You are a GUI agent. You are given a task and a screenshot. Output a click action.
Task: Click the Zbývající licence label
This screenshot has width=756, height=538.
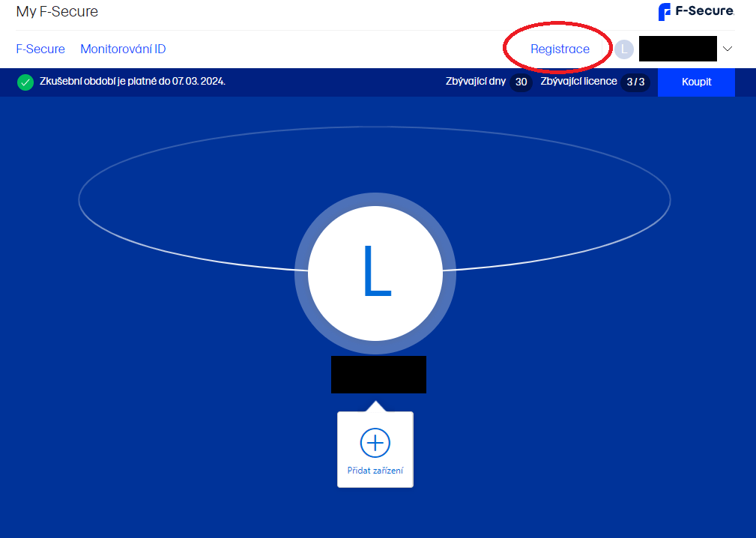[x=578, y=82]
